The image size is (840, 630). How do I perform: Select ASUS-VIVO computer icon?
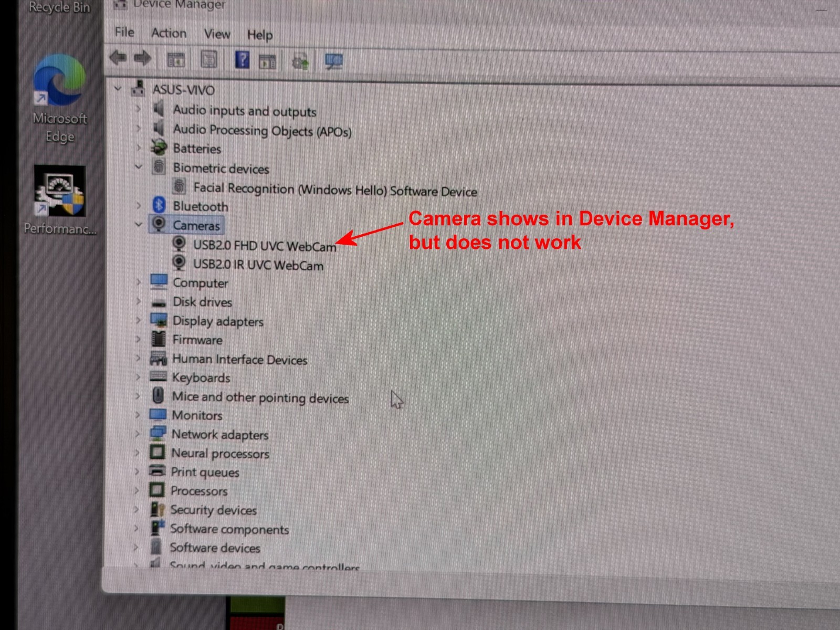click(138, 88)
